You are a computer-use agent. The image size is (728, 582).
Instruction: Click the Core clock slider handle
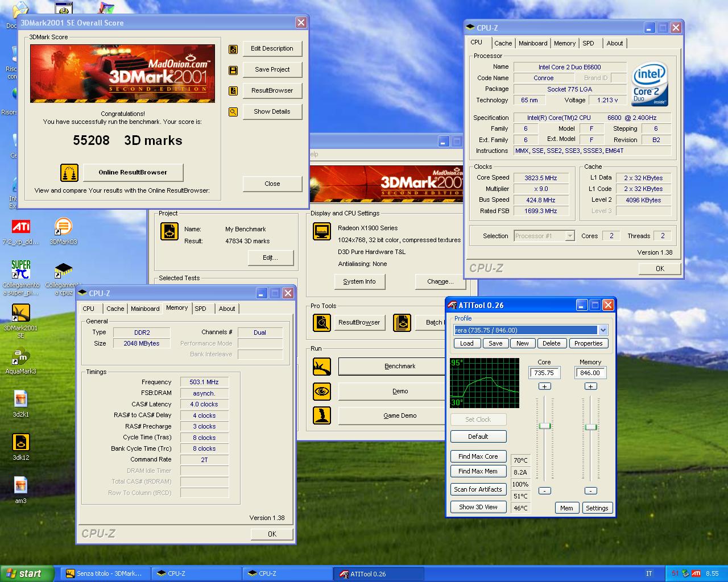tap(545, 426)
